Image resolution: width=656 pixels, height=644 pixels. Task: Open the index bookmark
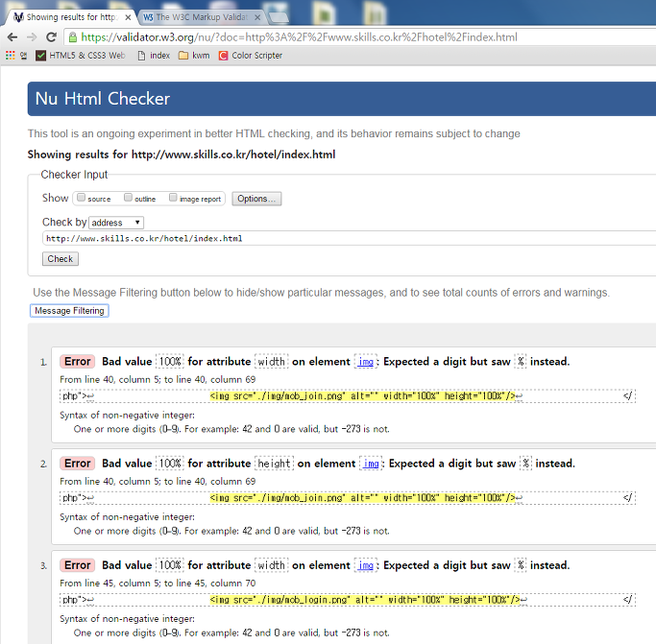154,56
